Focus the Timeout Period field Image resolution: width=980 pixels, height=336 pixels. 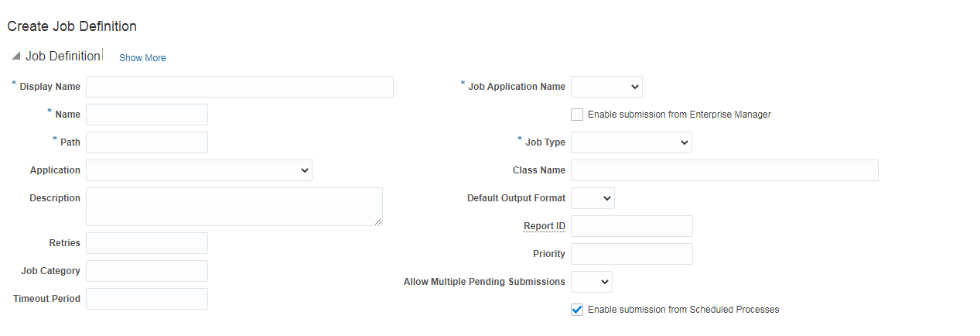(147, 299)
